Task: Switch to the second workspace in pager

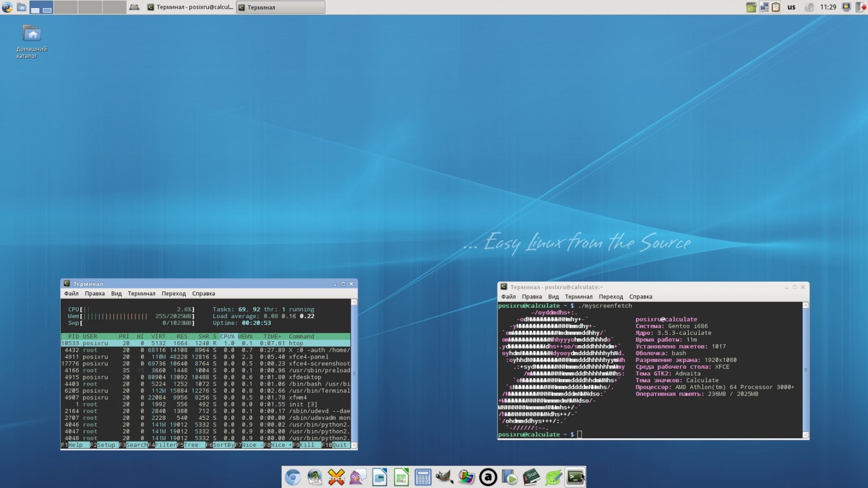Action: click(65, 8)
